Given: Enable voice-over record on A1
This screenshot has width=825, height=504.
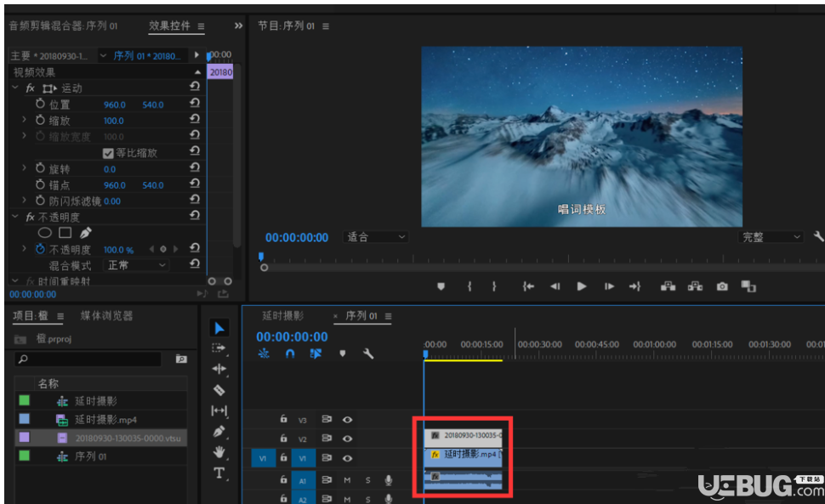Looking at the screenshot, I should click(x=389, y=480).
